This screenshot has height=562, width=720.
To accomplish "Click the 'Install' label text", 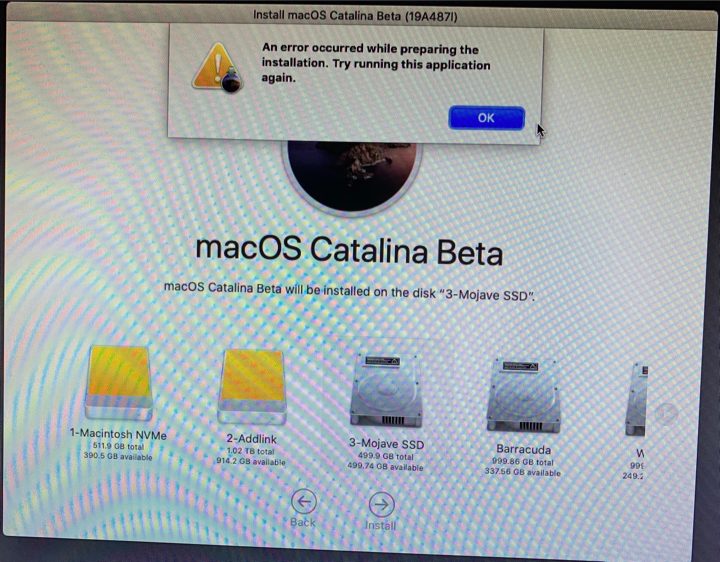I will (x=380, y=525).
